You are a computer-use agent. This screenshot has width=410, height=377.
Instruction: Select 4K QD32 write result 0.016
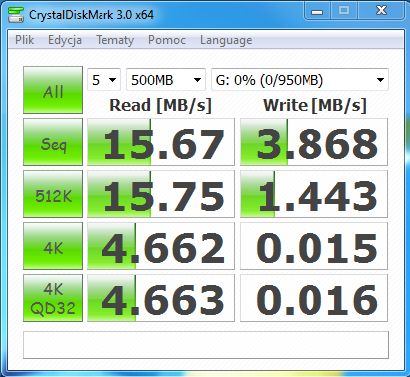[x=314, y=298]
